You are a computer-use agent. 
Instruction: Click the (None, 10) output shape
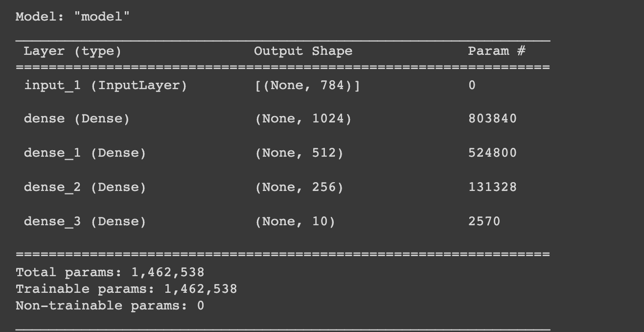pyautogui.click(x=295, y=222)
